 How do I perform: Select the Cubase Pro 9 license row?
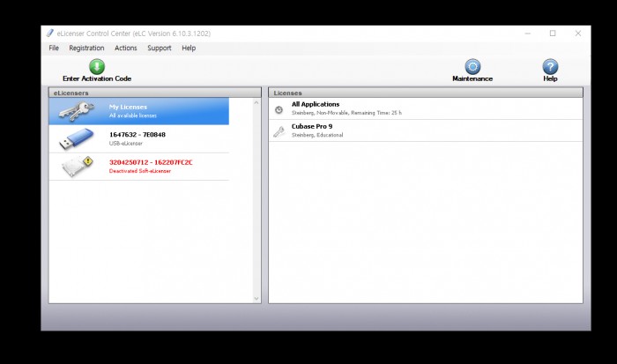426,130
